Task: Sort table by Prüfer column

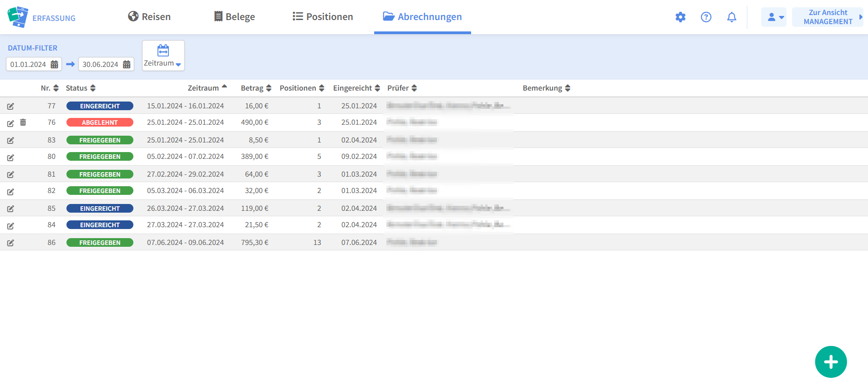Action: [402, 88]
